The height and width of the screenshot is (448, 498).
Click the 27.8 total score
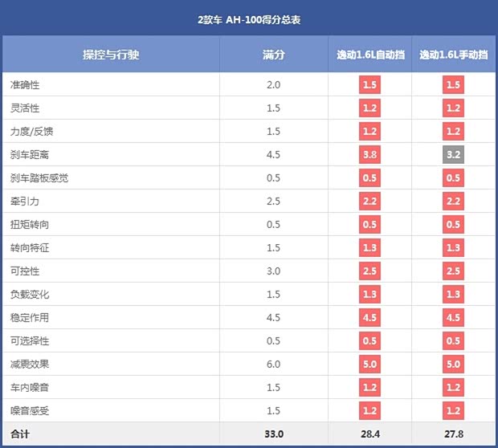pos(453,434)
